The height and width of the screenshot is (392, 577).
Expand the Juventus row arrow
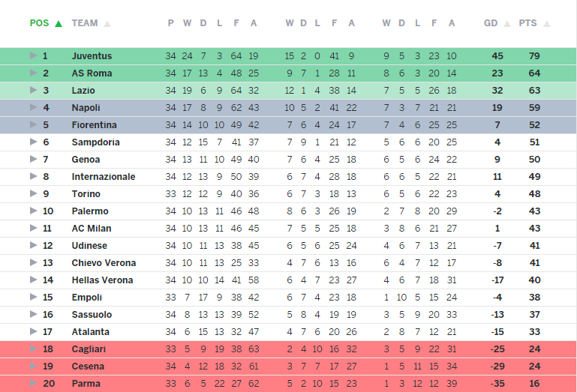click(x=34, y=55)
